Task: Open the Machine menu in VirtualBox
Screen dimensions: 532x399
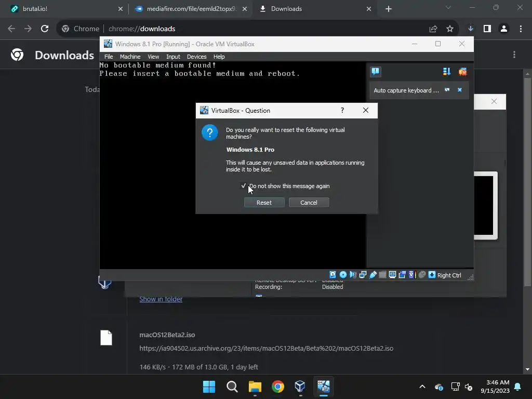Action: (x=130, y=57)
